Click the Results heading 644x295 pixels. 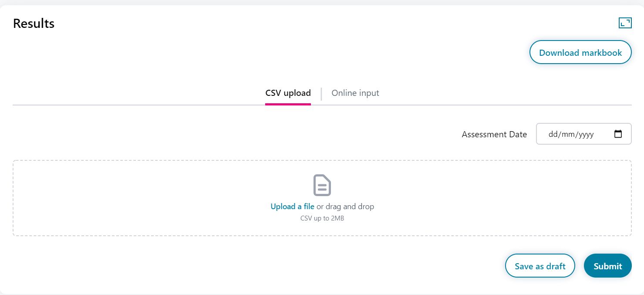pos(34,24)
